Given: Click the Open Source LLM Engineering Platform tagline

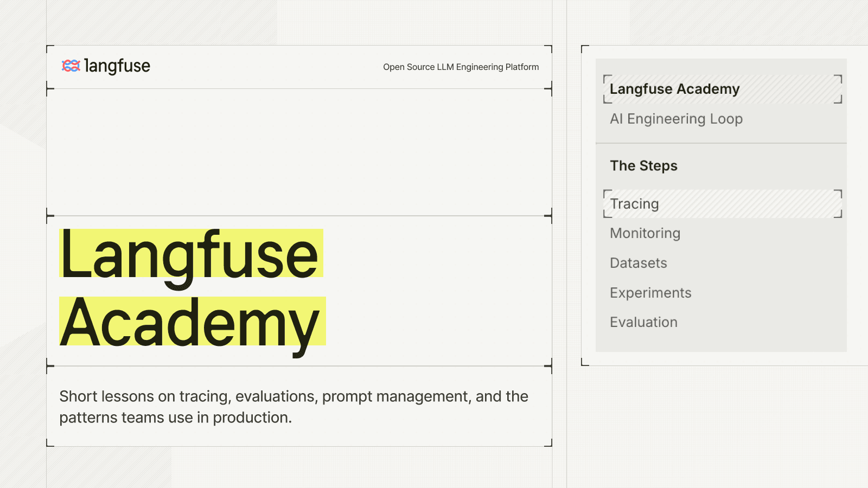Looking at the screenshot, I should click(x=461, y=67).
